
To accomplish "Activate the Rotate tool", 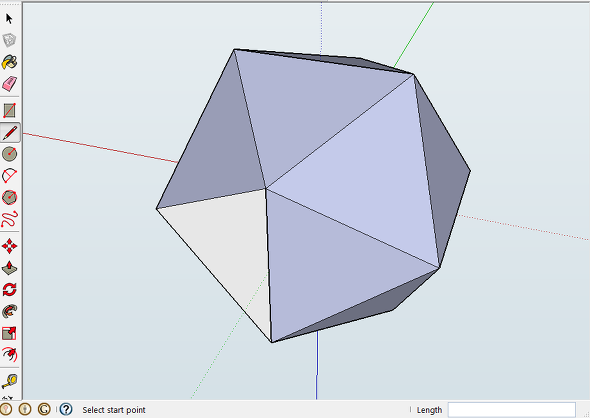I will pos(9,290).
